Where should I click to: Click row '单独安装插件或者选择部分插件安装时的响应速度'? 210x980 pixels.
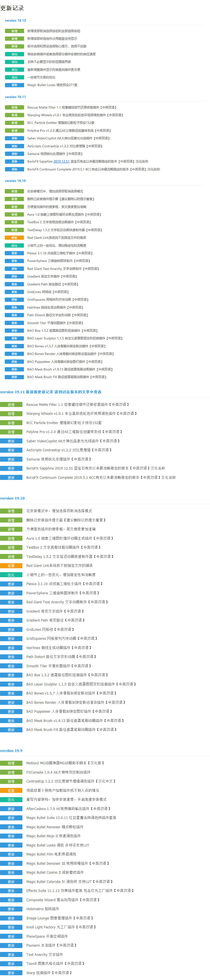61,54
